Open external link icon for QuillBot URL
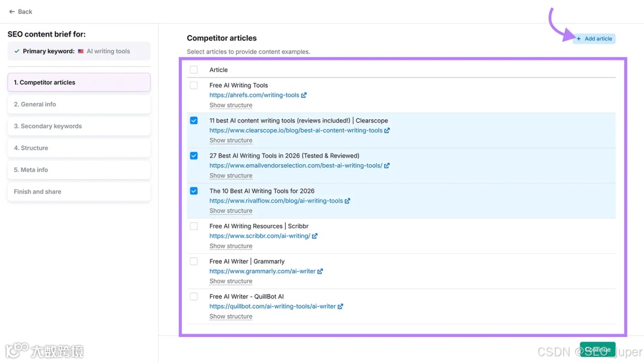The width and height of the screenshot is (644, 363). click(340, 307)
